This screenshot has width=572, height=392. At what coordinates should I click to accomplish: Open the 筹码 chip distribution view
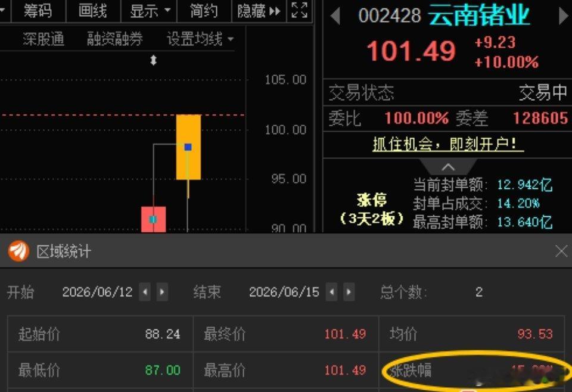click(38, 11)
